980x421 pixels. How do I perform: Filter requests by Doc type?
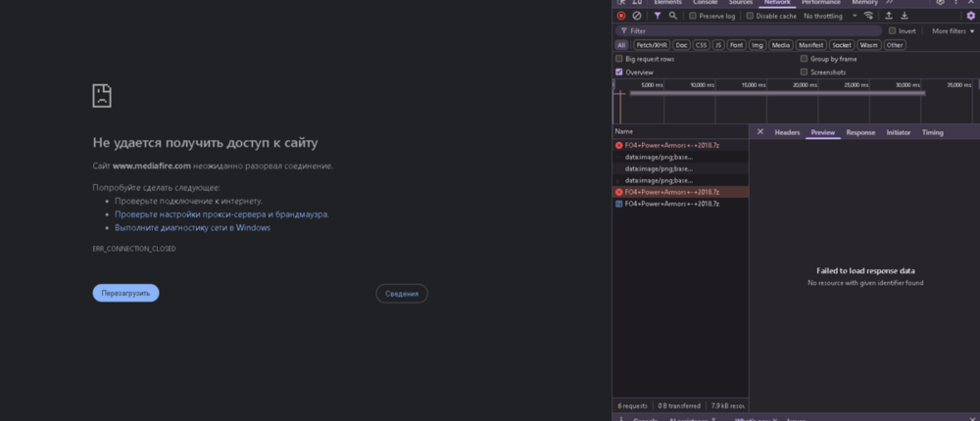[x=681, y=45]
